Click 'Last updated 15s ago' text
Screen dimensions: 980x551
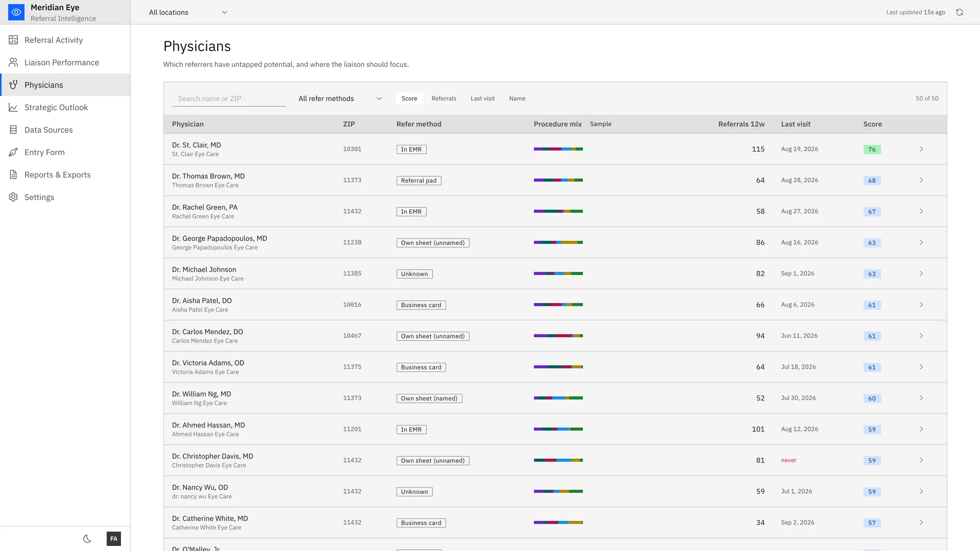(916, 12)
